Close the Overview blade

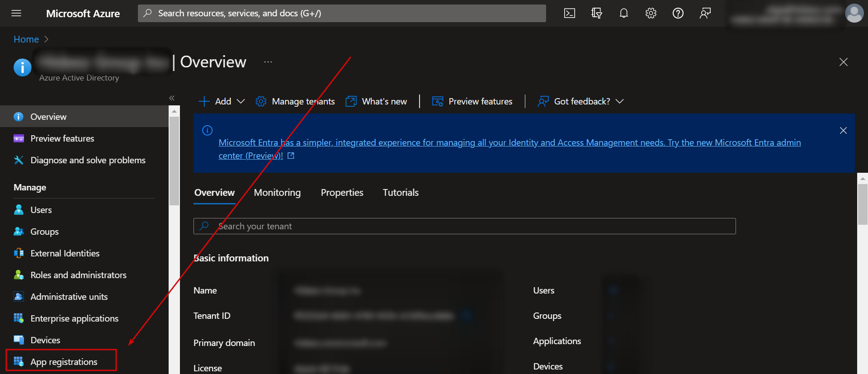click(x=844, y=62)
